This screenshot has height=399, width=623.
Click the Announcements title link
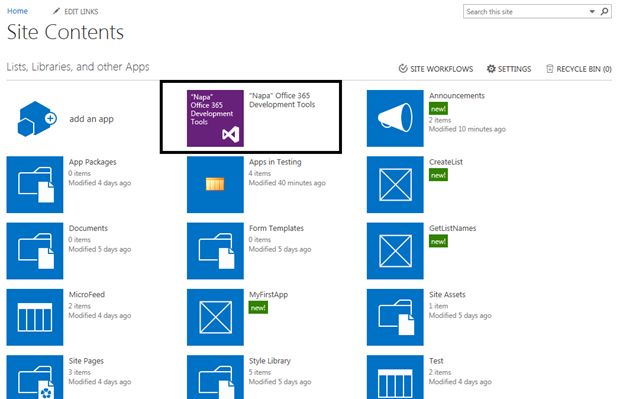pyautogui.click(x=457, y=95)
